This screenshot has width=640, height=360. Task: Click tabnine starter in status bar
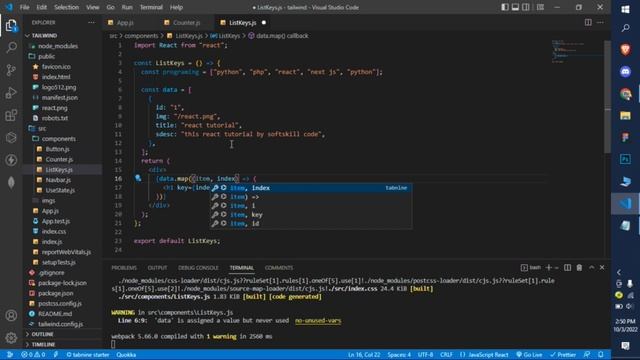pos(88,354)
